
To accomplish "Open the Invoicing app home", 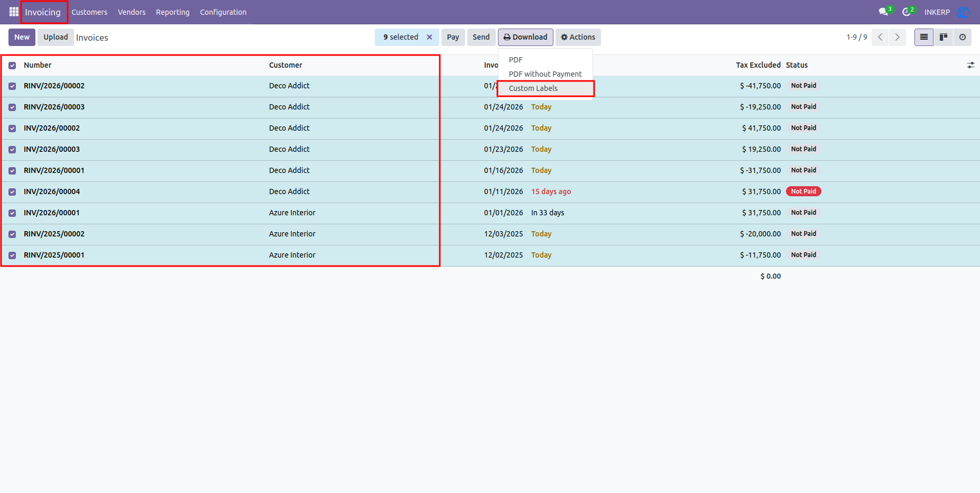I will point(43,12).
